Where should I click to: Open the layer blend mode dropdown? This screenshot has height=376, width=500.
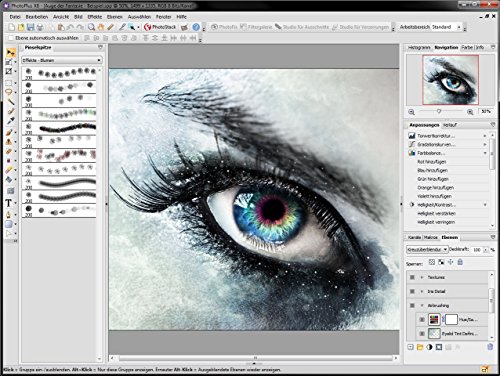pos(427,249)
